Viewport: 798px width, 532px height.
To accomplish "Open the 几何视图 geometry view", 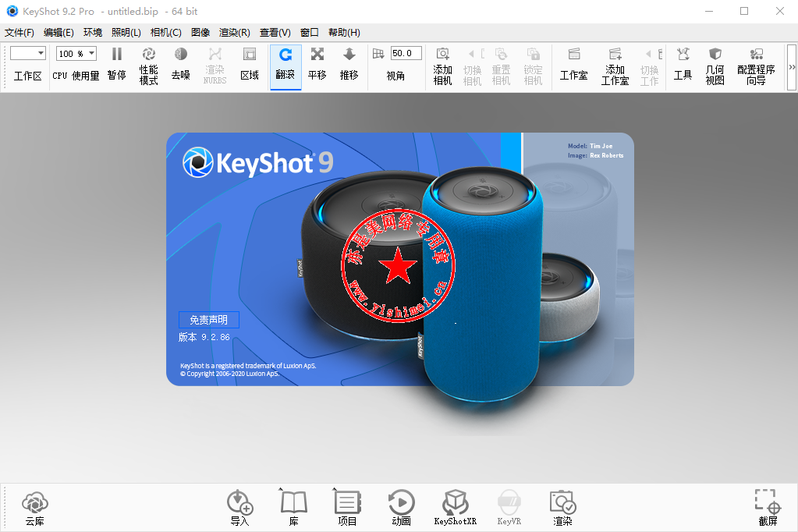I will 715,66.
